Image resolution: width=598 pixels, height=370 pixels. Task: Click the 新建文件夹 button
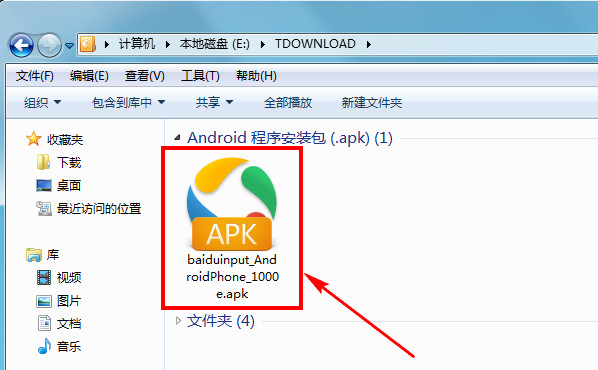pyautogui.click(x=372, y=102)
